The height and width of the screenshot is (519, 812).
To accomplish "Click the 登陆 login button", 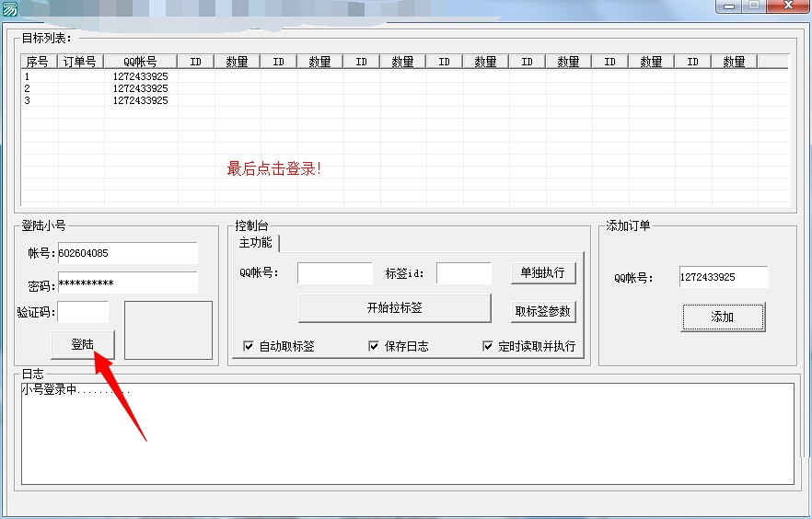I will coord(82,345).
